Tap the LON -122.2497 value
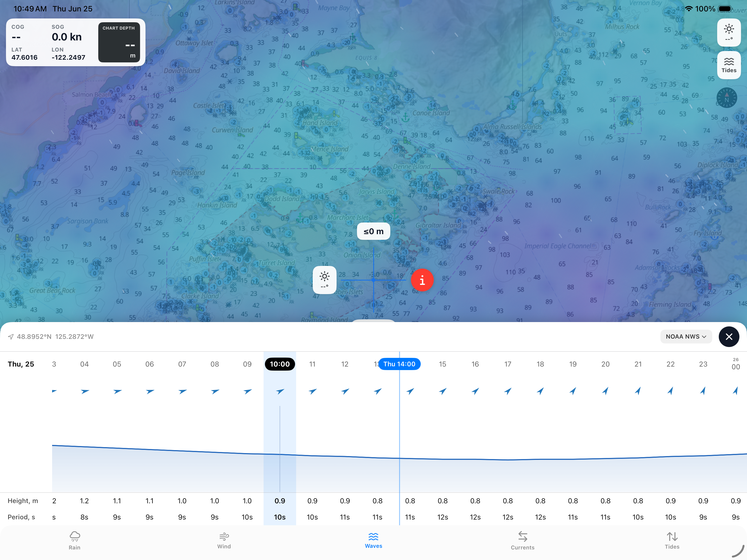Viewport: 747px width, 560px height. (x=68, y=58)
